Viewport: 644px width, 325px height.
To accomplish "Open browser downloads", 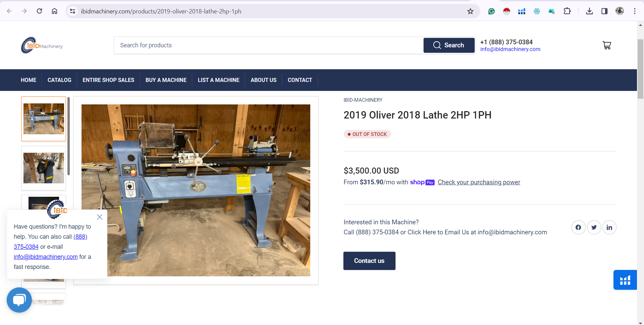I will (x=589, y=11).
